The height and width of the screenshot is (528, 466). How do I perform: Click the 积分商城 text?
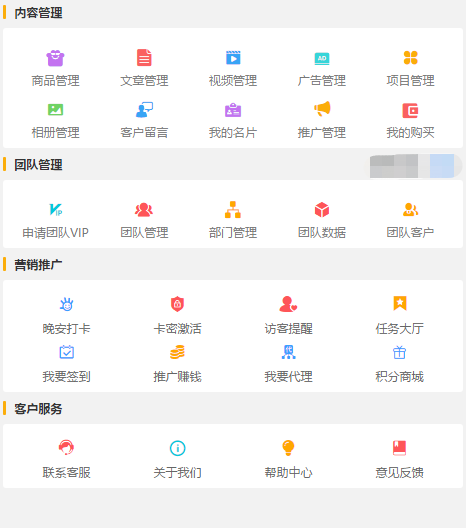[x=400, y=376]
